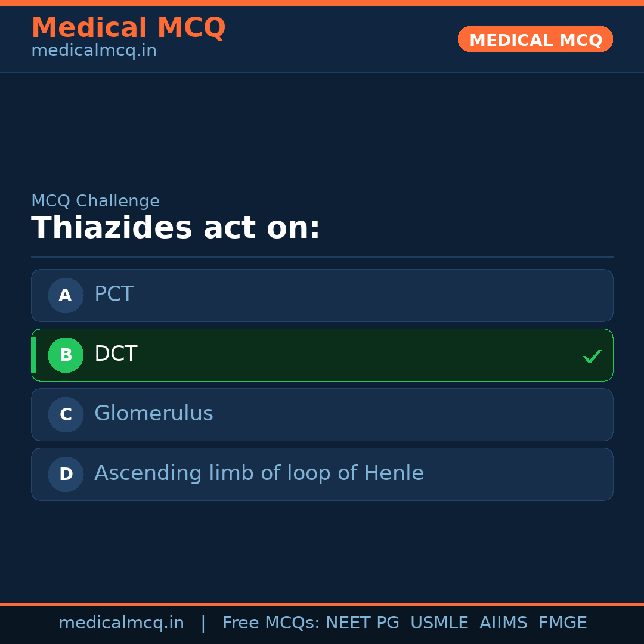Open the medicalmcq.in link in footer

pos(122,622)
